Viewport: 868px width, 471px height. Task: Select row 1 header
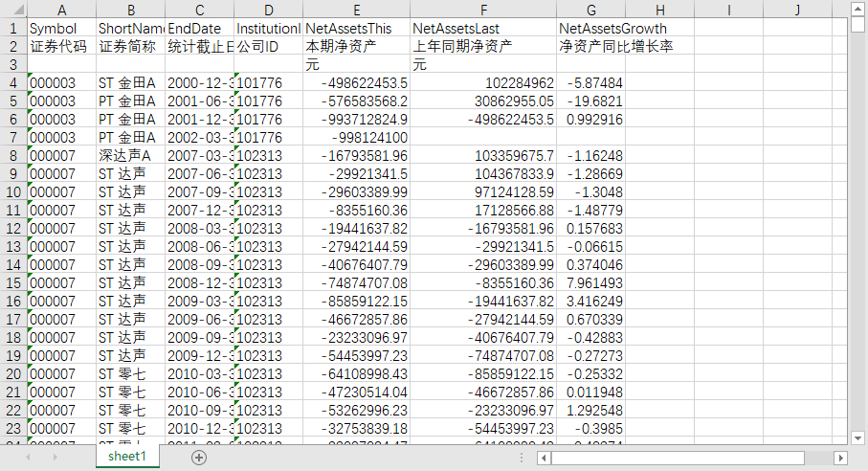tap(13, 28)
